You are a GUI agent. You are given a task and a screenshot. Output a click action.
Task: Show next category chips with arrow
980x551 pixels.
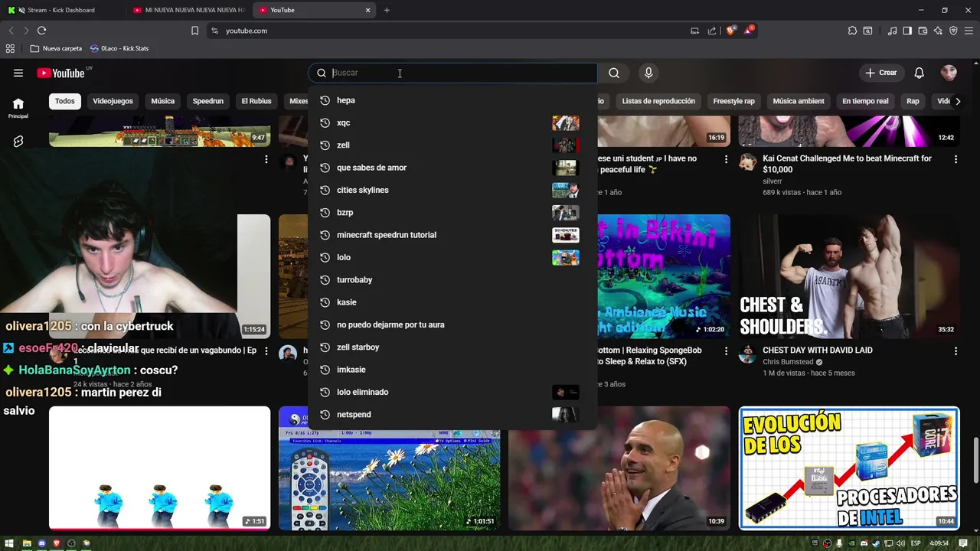click(957, 101)
